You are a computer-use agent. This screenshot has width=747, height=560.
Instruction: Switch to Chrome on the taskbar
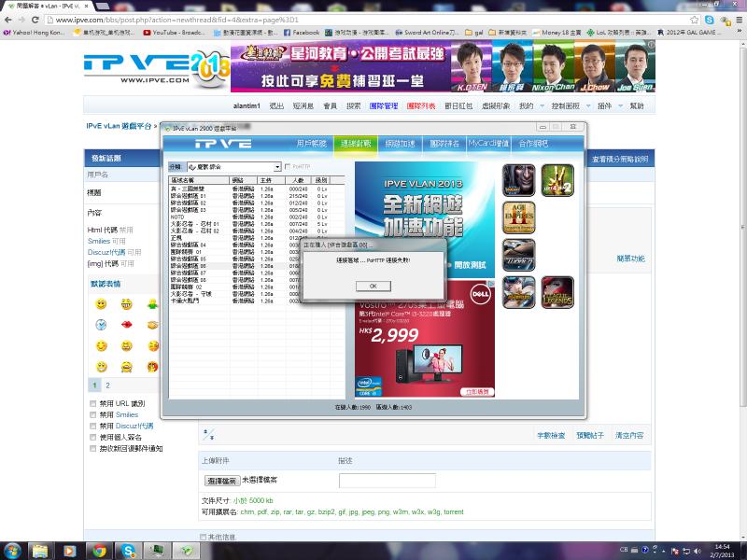pyautogui.click(x=99, y=551)
